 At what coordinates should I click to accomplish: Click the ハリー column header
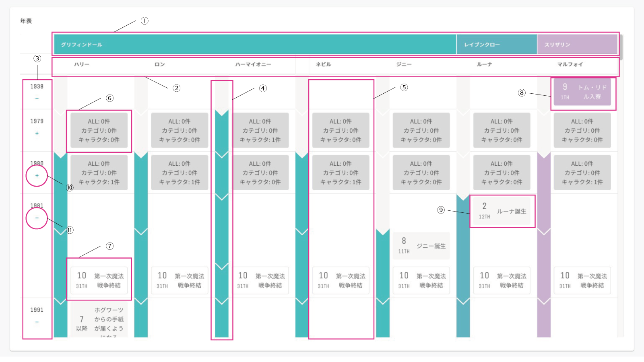click(x=82, y=64)
